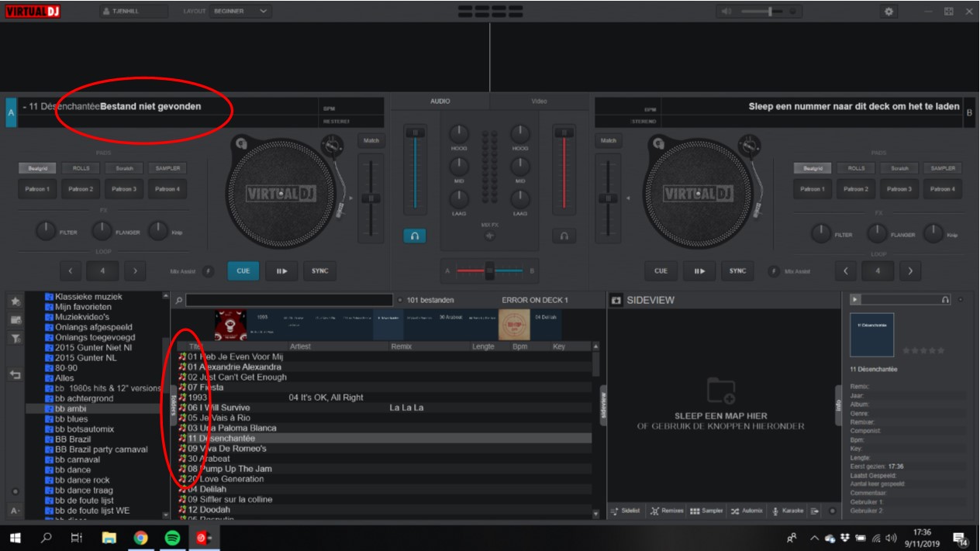Select Scratch pad mode on deck A
Image resolution: width=980 pixels, height=551 pixels.
[x=124, y=168]
